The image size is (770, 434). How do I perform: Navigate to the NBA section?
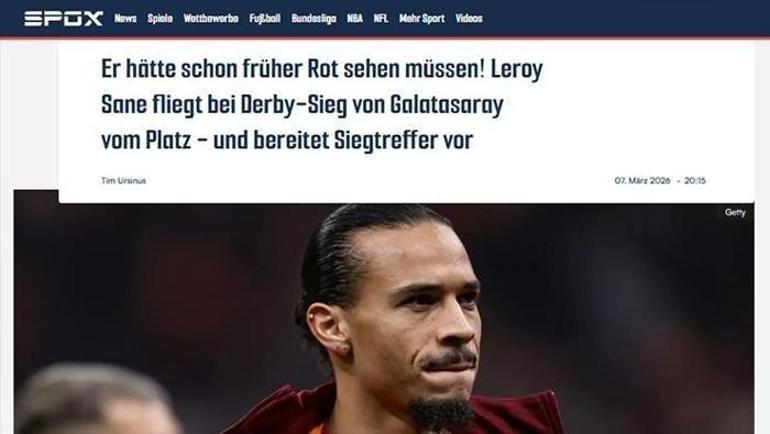tap(355, 19)
